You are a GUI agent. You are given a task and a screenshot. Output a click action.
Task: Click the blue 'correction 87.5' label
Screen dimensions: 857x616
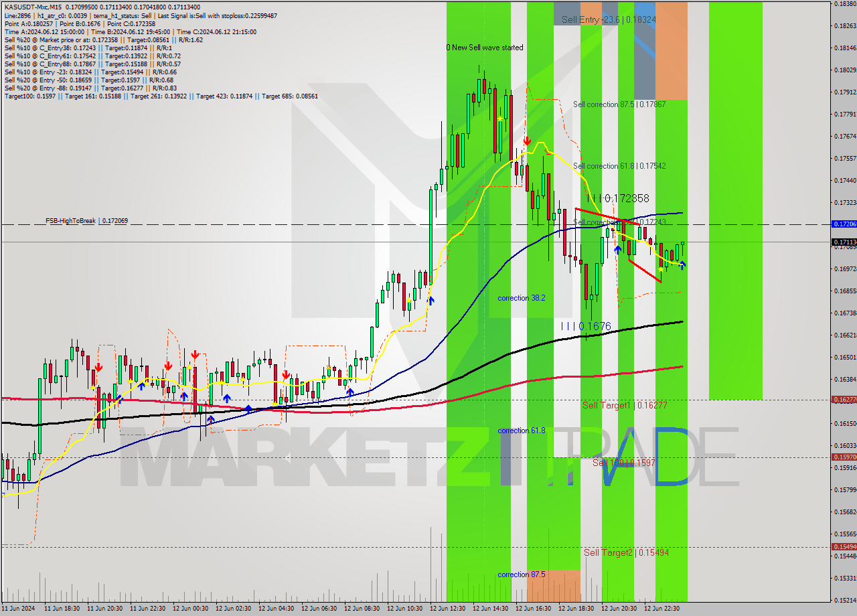[x=522, y=574]
